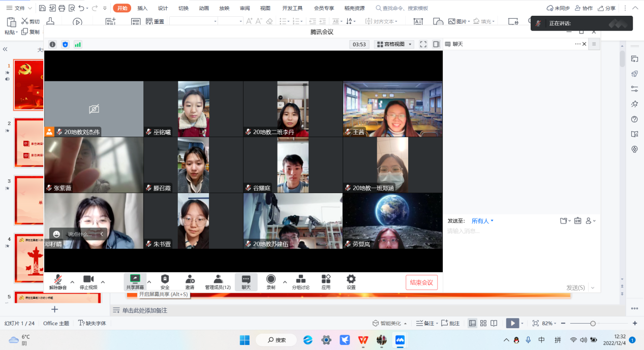644x350 pixels.
Task: Enter full screen in meeting window
Action: [x=423, y=44]
